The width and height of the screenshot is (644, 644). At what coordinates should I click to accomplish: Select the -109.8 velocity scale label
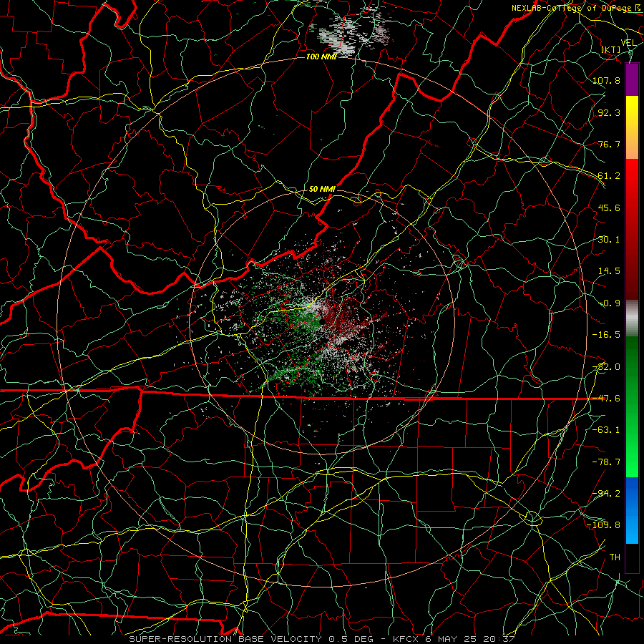coord(603,525)
